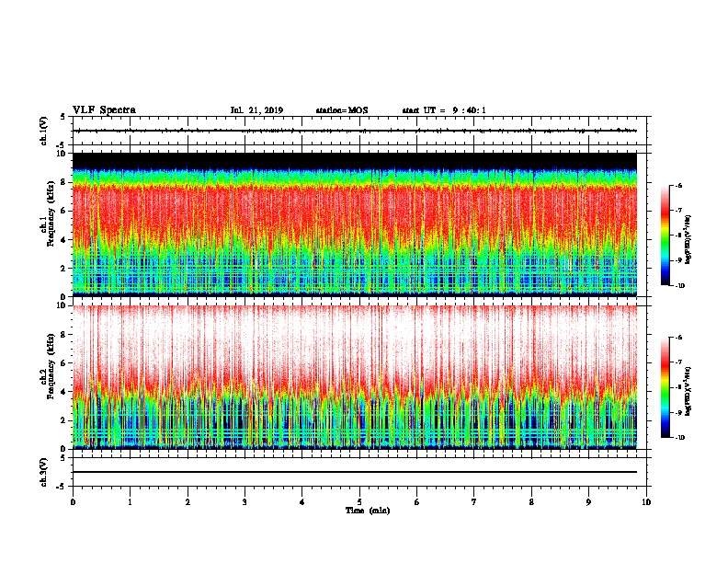
Task: Click time tick label "6" on x-axis
Action: (x=417, y=502)
